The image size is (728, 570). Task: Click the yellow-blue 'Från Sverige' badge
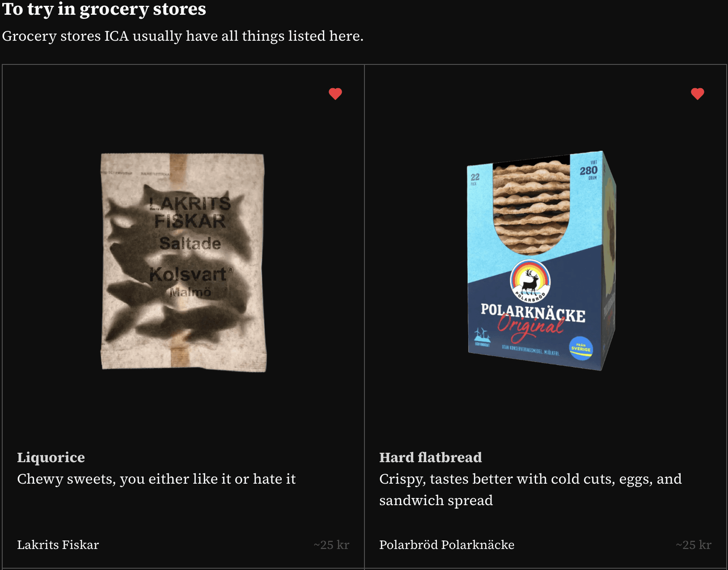[x=581, y=348]
